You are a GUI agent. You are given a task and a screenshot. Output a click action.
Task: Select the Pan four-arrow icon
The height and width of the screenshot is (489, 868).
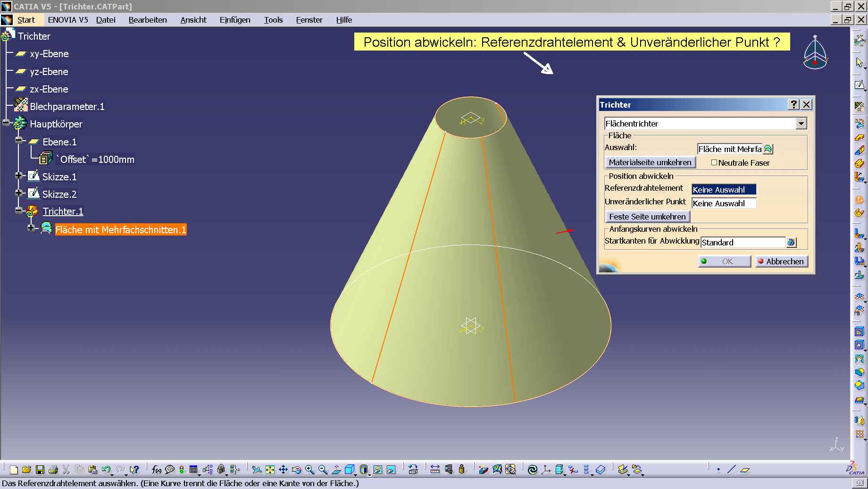283,470
